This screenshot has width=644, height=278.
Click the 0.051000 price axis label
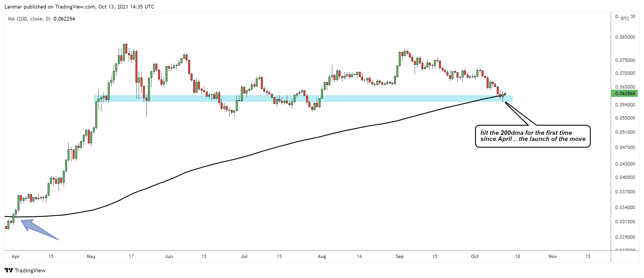[625, 132]
